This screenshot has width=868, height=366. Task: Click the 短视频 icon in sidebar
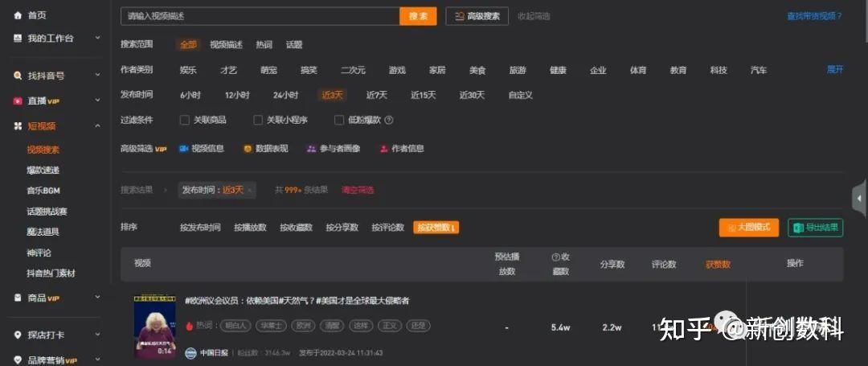[x=18, y=126]
